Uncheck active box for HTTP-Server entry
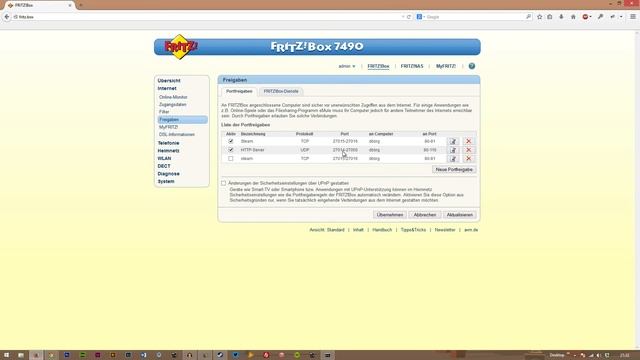Screen dimensions: 640x360 tap(231, 150)
